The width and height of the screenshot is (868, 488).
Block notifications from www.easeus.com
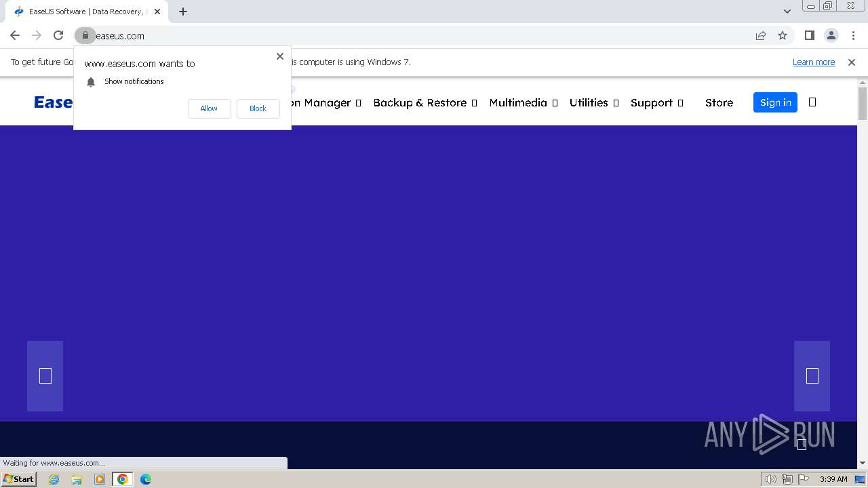258,108
